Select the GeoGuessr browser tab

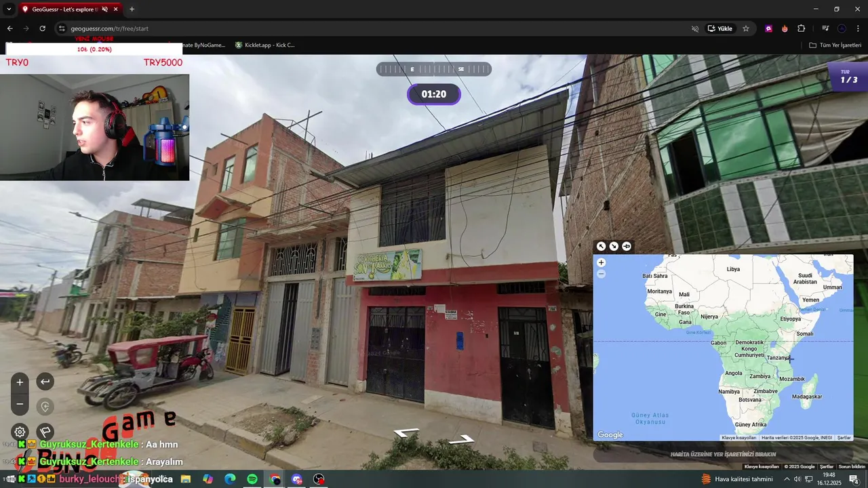coord(70,9)
